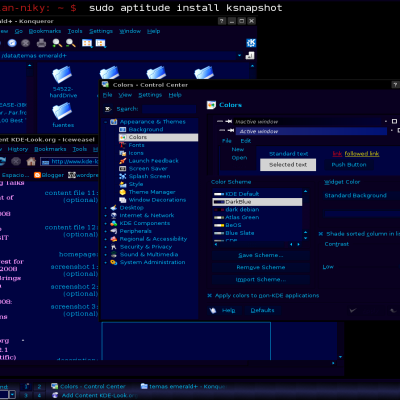Open the Settings menu in Control Center
Image resolution: width=400 pixels, height=400 pixels.
(150, 95)
